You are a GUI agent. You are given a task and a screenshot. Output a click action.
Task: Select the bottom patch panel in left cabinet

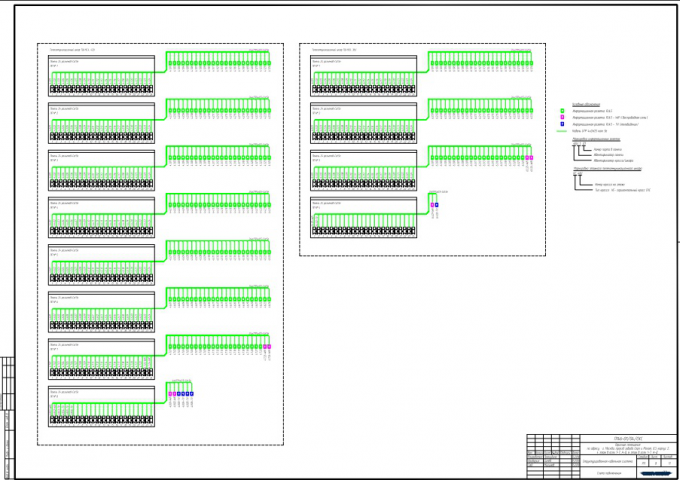pyautogui.click(x=101, y=407)
